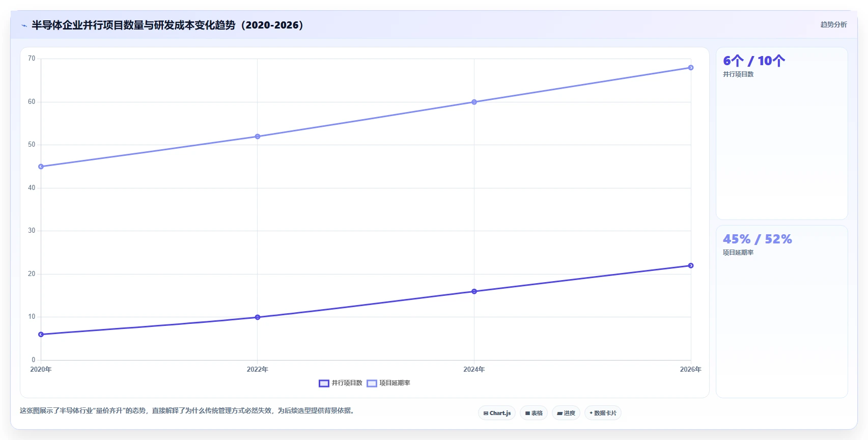868x440 pixels.
Task: Click the 2026年 data point on 并行项目数 line
Action: tap(691, 265)
